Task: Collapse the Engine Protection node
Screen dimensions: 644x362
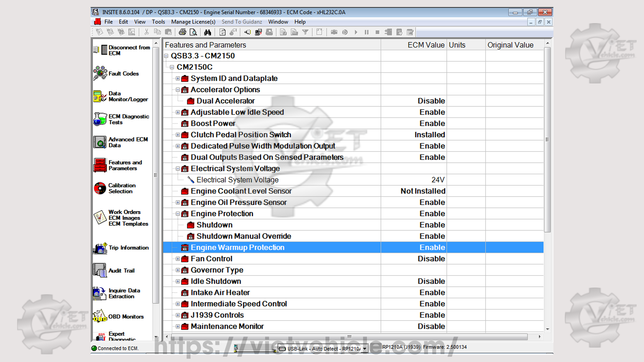Action: tap(178, 214)
